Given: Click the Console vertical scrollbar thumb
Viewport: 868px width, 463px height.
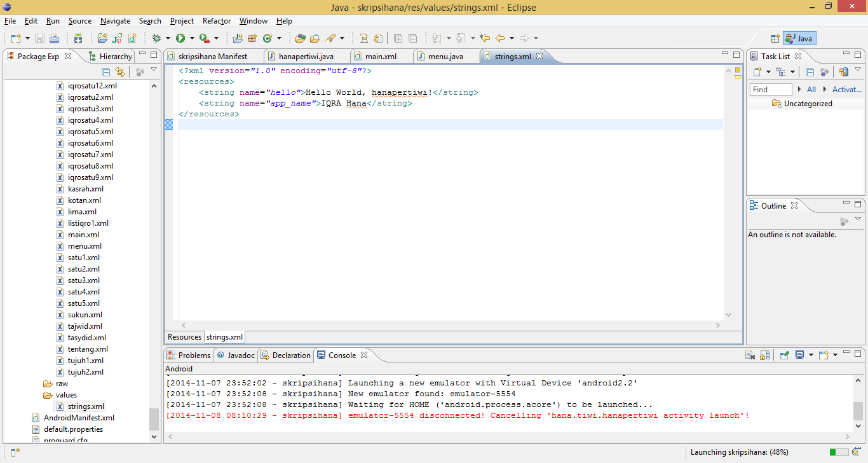Looking at the screenshot, I should pyautogui.click(x=858, y=410).
